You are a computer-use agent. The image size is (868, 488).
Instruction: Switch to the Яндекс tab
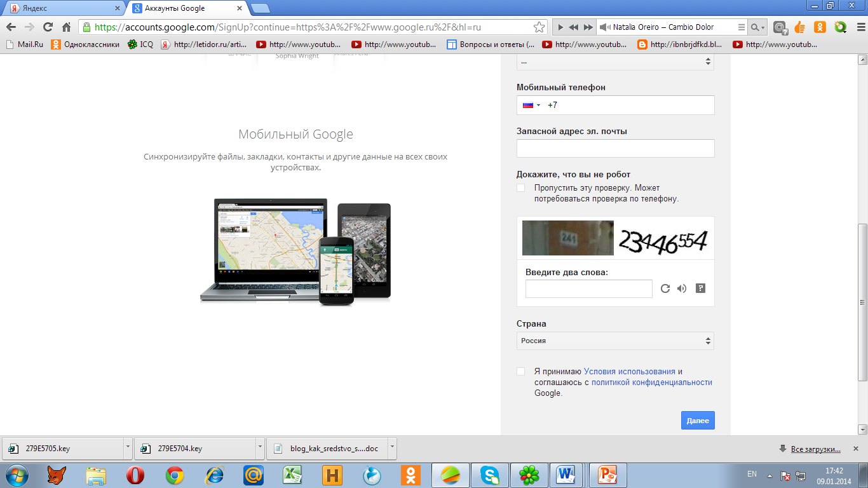point(64,8)
